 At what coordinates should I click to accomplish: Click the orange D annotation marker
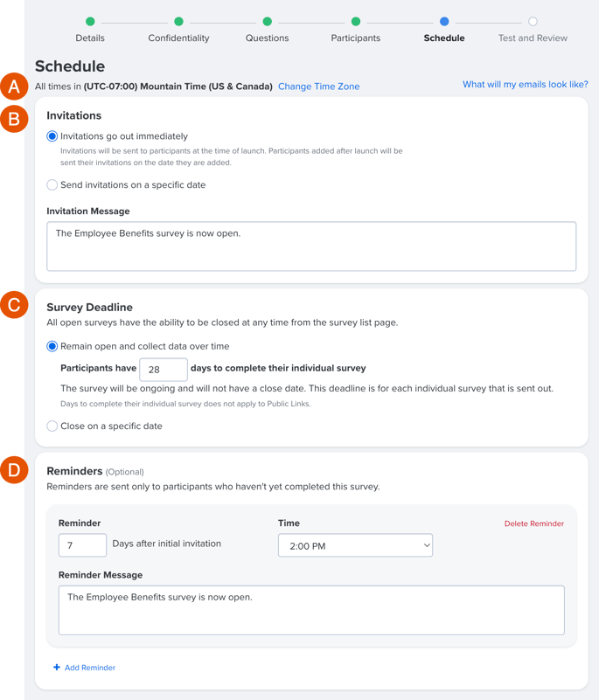pos(14,469)
